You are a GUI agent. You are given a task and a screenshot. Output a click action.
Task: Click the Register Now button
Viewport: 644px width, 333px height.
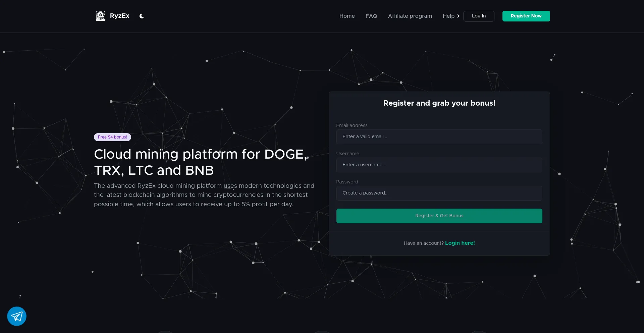(x=526, y=16)
